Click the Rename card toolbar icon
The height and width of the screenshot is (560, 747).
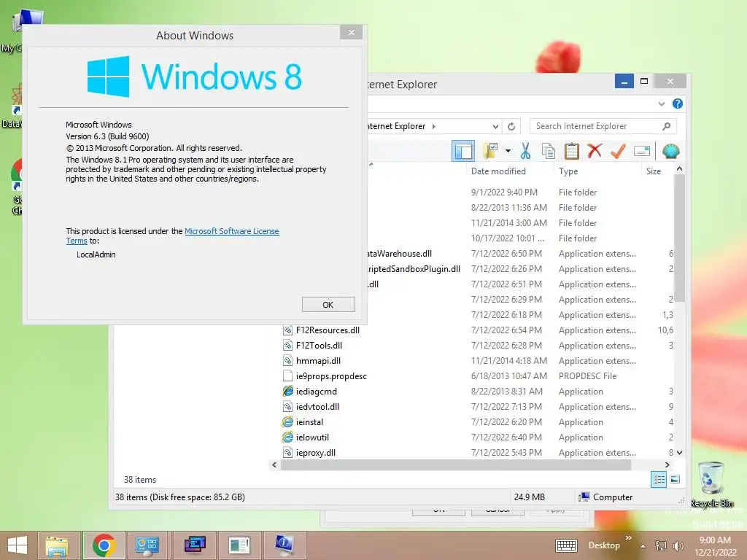[642, 152]
